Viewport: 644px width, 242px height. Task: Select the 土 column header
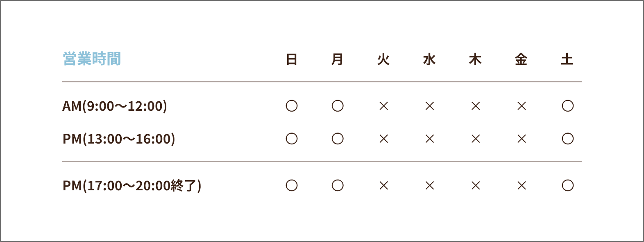(x=567, y=59)
